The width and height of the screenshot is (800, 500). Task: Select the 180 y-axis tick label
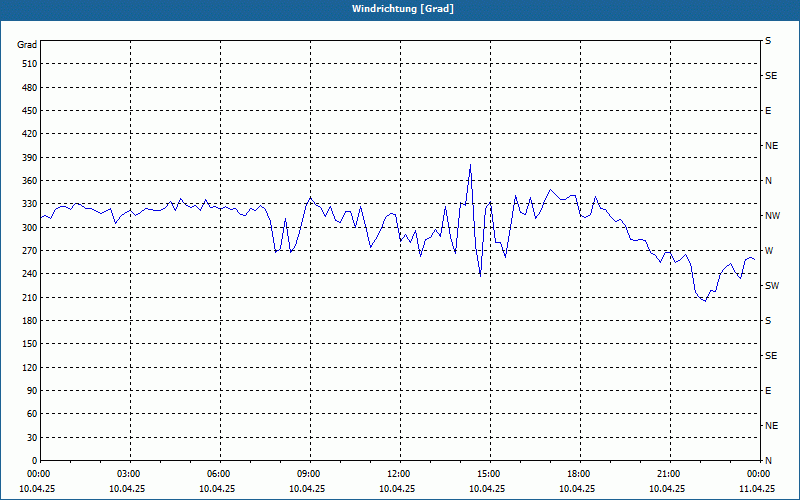coord(29,321)
